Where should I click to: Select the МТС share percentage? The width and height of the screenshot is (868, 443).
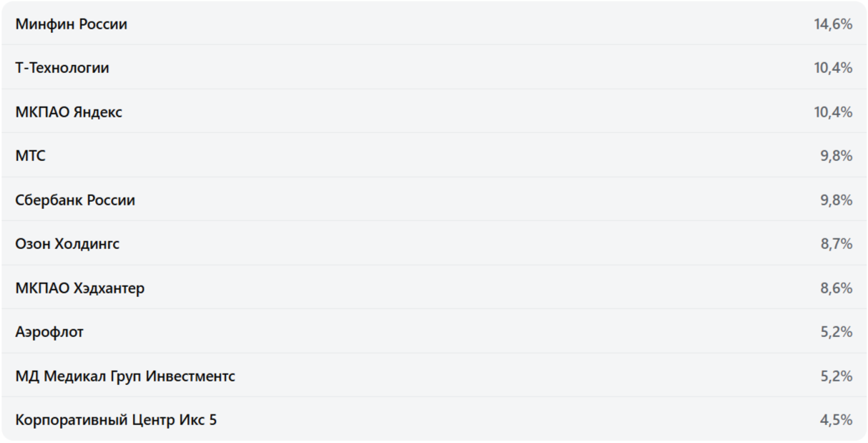tap(836, 156)
